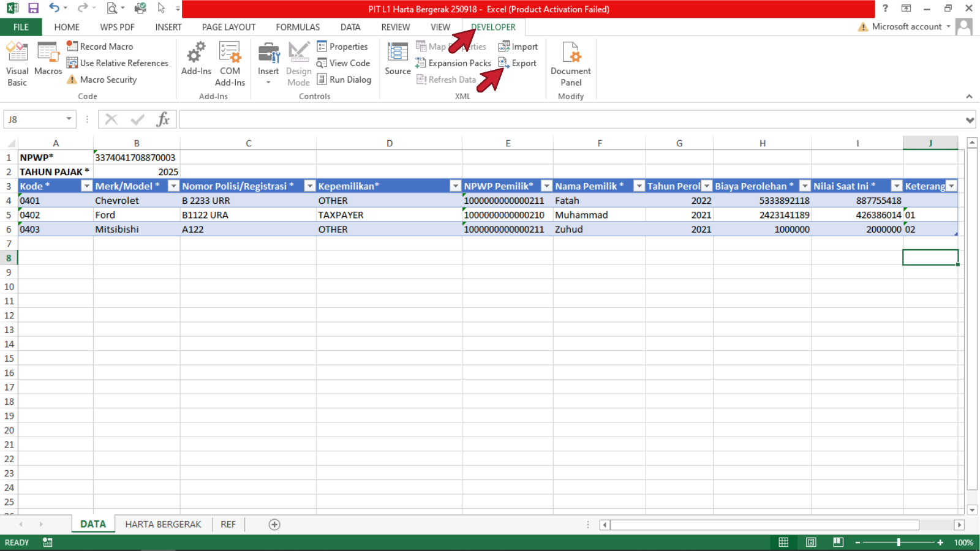This screenshot has width=980, height=551.
Task: Click the XML Export button
Action: 518,63
